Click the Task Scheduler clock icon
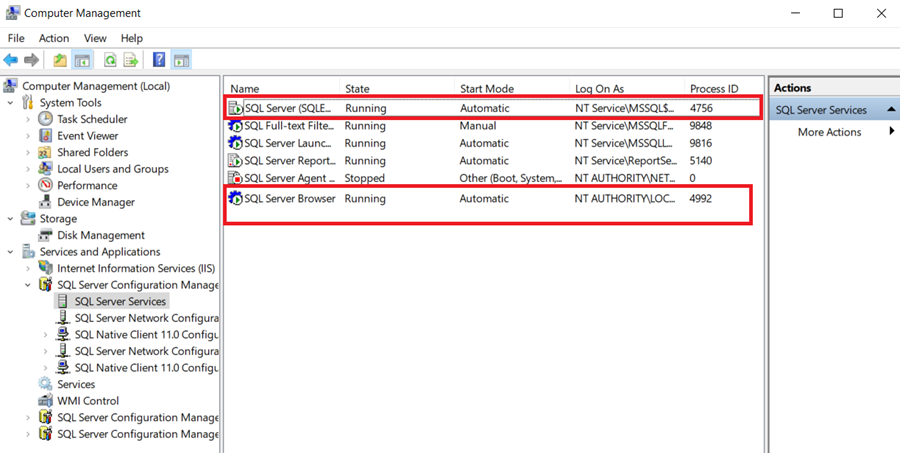 click(x=45, y=119)
